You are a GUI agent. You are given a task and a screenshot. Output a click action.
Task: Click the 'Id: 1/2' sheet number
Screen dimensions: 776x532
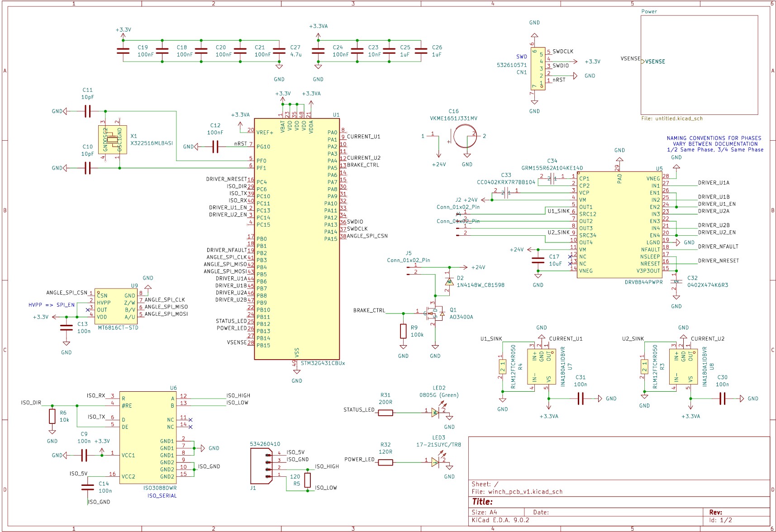(720, 520)
